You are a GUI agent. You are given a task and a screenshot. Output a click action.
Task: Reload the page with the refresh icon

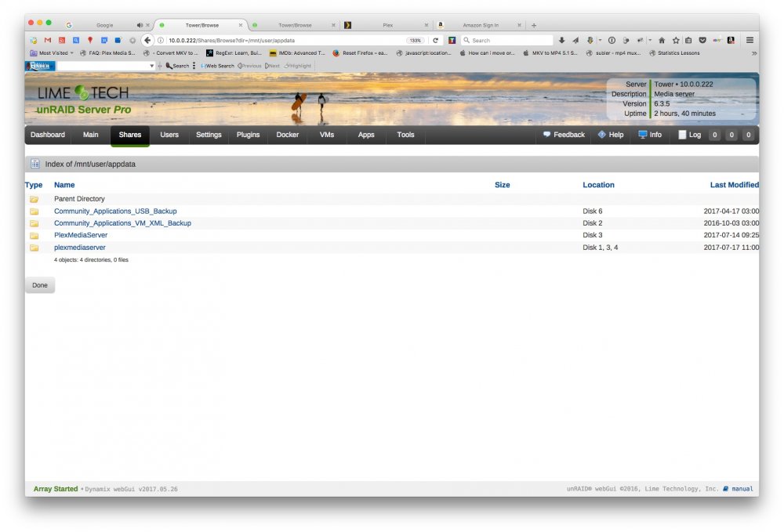point(435,41)
